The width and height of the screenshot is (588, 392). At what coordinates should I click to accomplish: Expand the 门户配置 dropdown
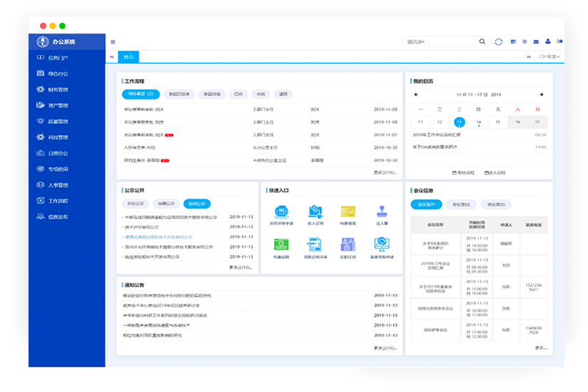(x=549, y=56)
